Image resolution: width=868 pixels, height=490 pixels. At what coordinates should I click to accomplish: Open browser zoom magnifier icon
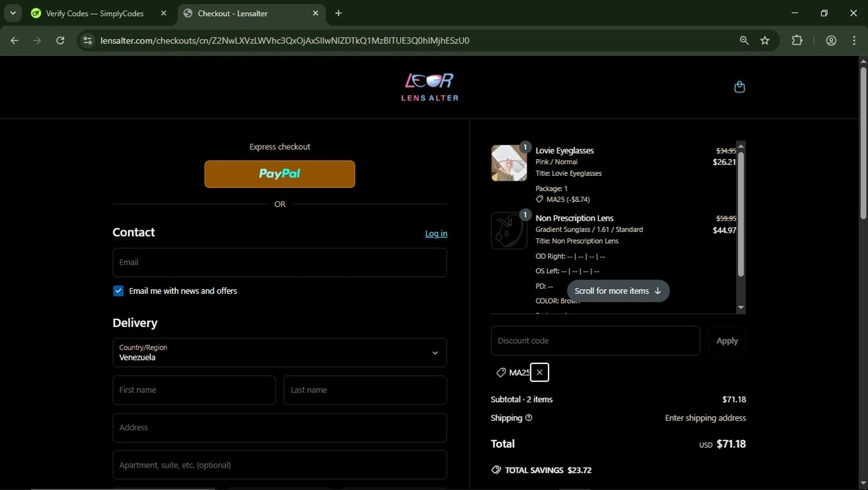744,40
